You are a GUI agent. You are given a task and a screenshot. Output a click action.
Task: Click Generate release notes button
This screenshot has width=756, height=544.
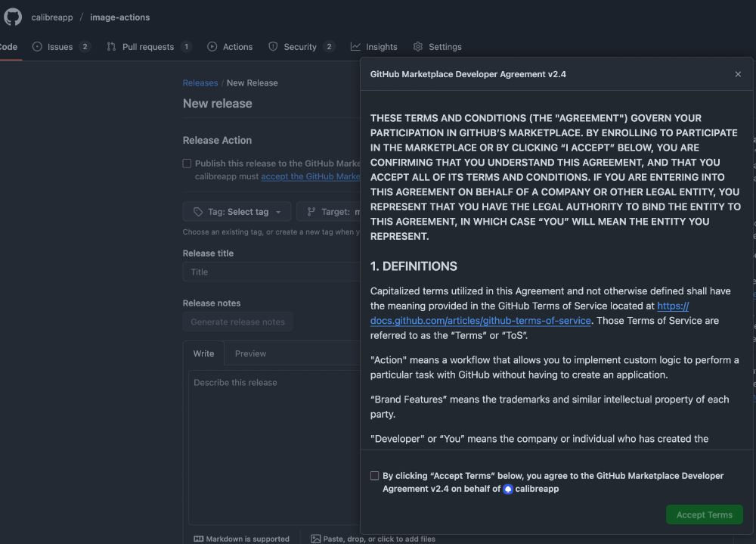click(237, 322)
